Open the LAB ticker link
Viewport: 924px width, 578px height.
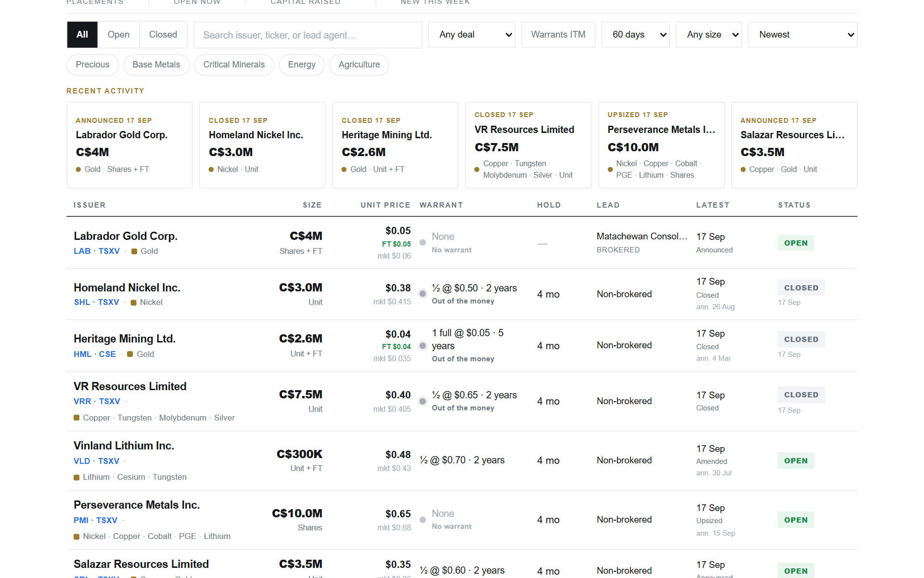[82, 251]
